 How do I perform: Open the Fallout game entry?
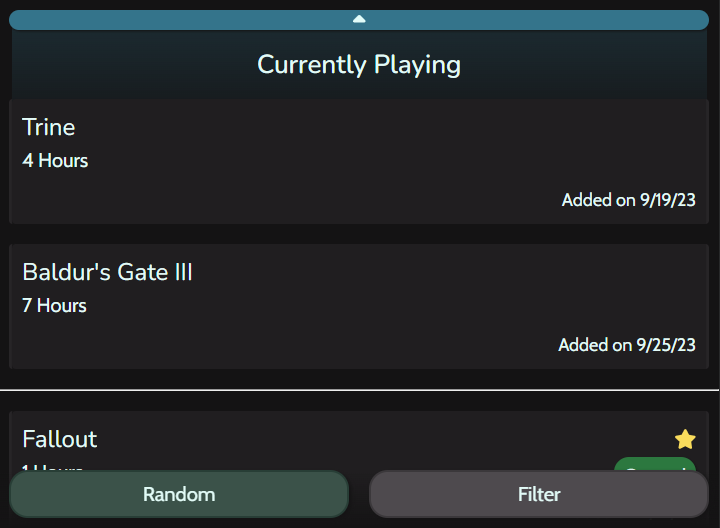[359, 441]
